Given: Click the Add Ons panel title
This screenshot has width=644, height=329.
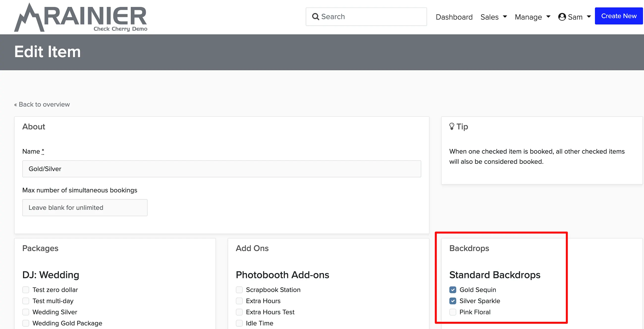Looking at the screenshot, I should [x=252, y=248].
